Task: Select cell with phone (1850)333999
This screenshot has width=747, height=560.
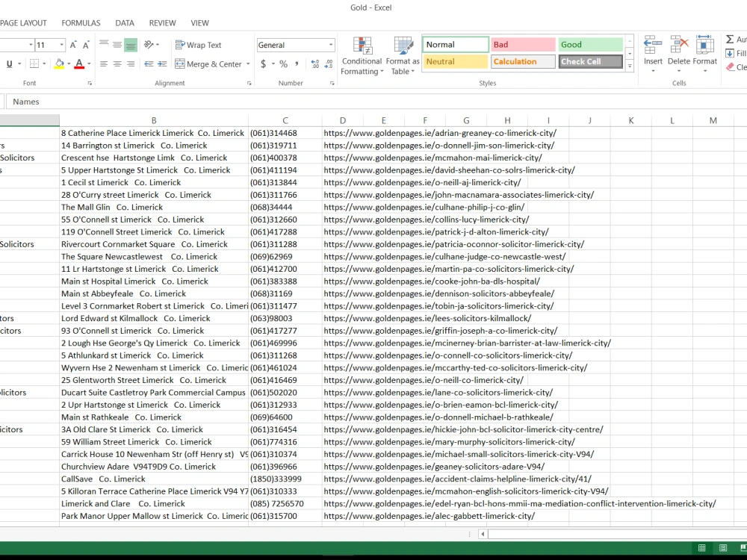Action: pos(285,479)
